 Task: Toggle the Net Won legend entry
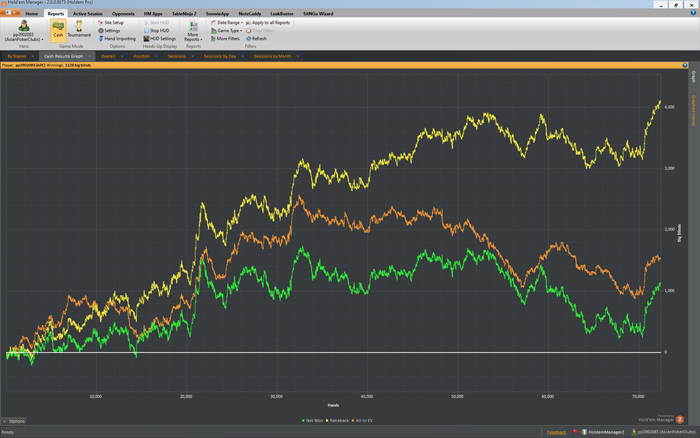[312, 421]
